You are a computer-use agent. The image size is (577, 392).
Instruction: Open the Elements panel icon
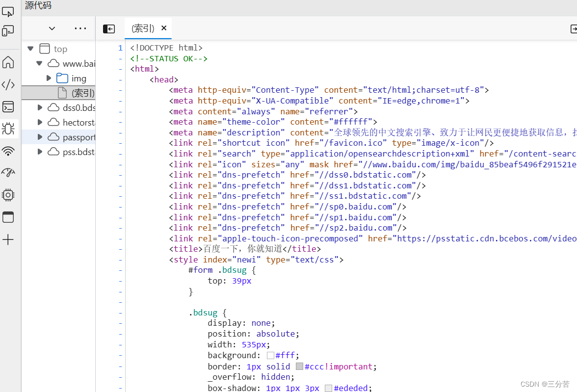coord(8,85)
